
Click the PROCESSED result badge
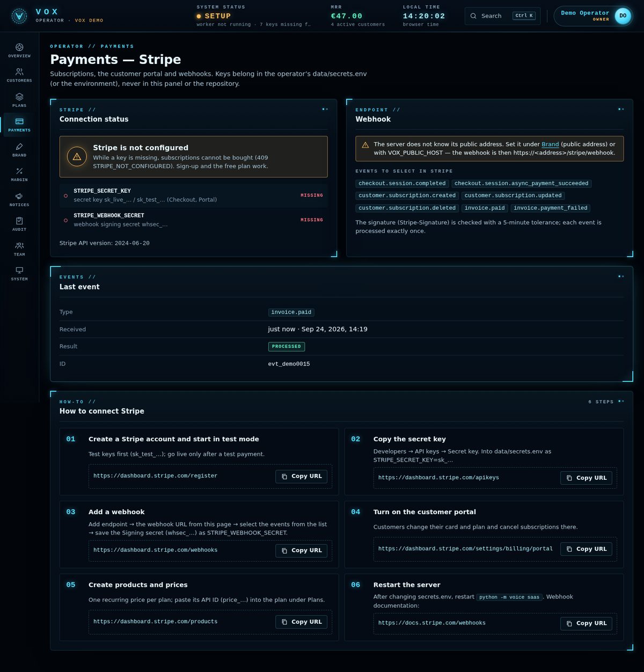(287, 347)
